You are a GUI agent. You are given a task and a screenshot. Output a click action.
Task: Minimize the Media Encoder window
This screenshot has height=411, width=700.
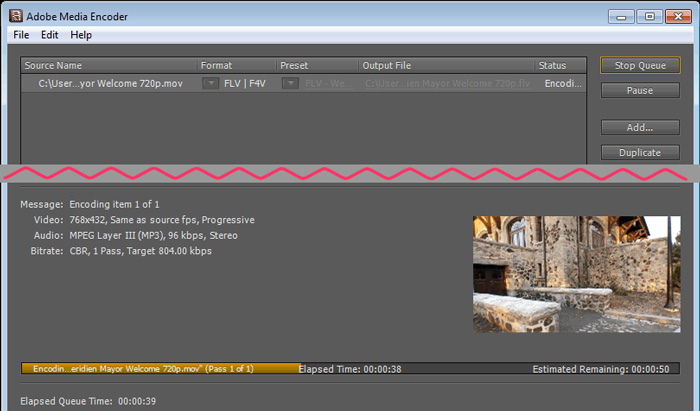(x=623, y=15)
